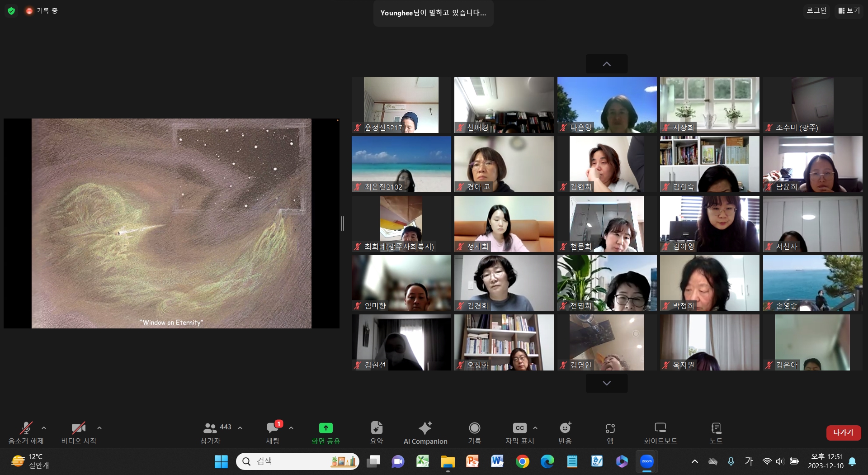Open 반응 reactions menu
The height and width of the screenshot is (475, 868).
(565, 433)
